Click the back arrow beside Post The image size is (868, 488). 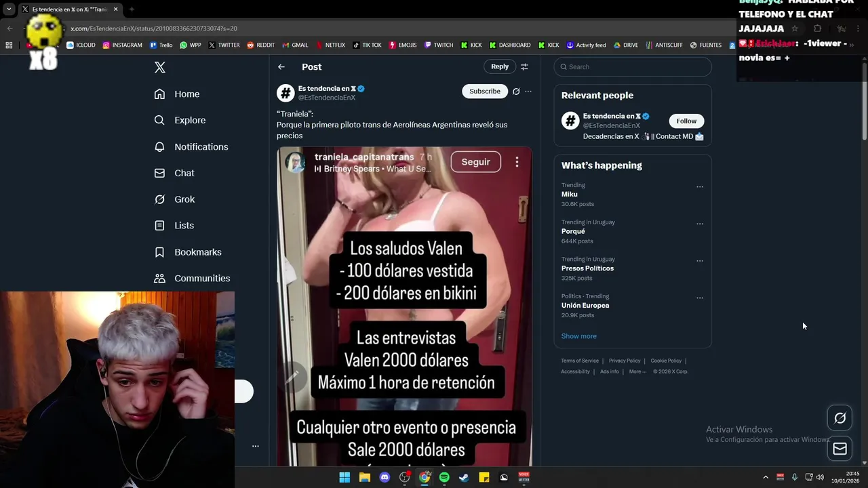pyautogui.click(x=281, y=66)
